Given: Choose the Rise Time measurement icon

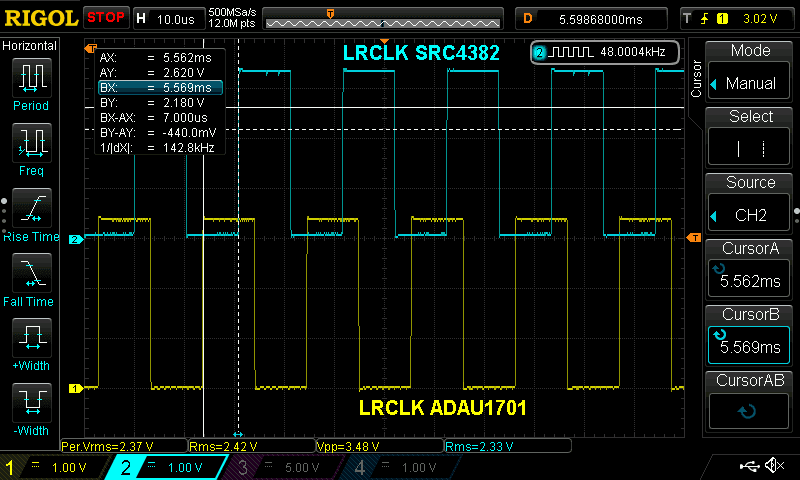Looking at the screenshot, I should (31, 208).
